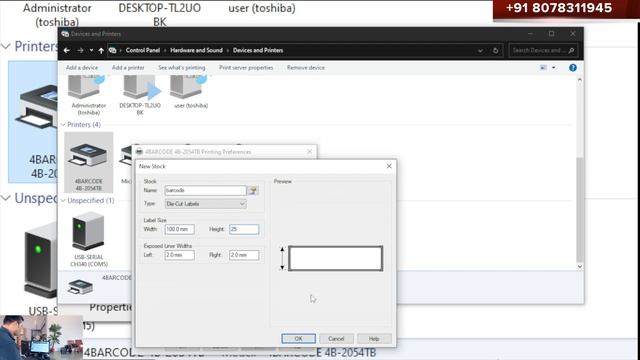This screenshot has width=640, height=360.
Task: Open the stock Type dropdown
Action: coord(205,204)
